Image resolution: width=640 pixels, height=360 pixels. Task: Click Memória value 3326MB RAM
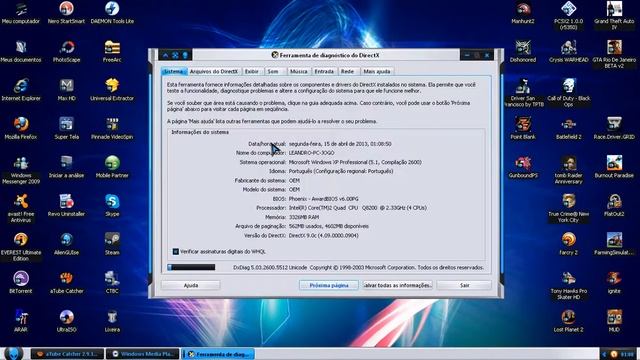pyautogui.click(x=304, y=217)
